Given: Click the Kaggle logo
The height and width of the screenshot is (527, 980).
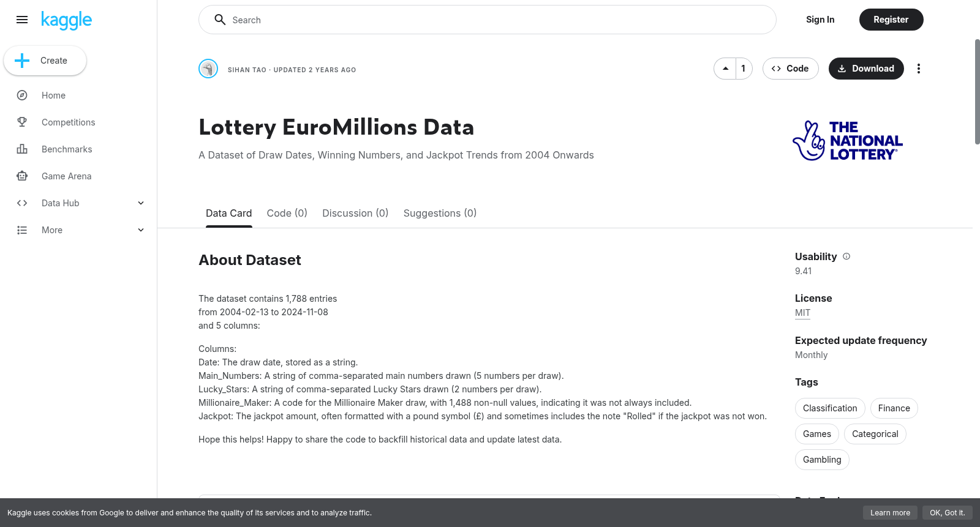Looking at the screenshot, I should tap(66, 20).
